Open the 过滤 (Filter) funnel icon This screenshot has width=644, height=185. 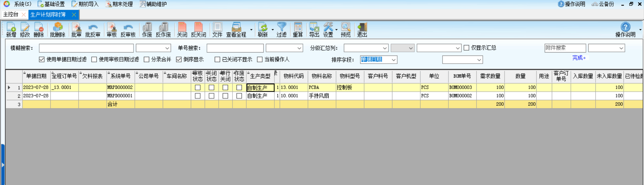pos(281,29)
